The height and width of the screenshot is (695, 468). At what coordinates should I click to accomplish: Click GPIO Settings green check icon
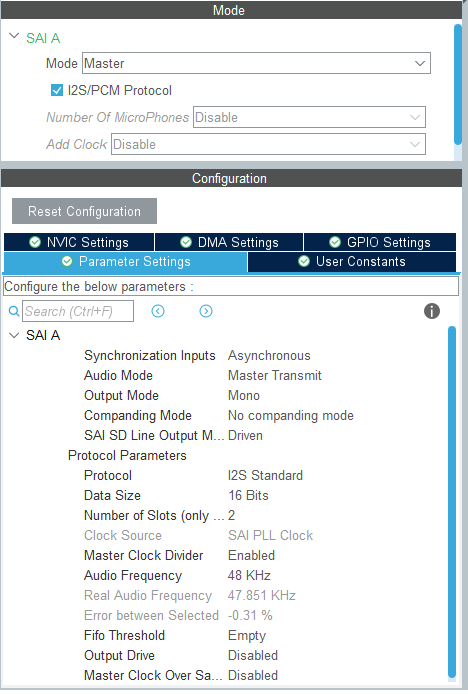[335, 242]
